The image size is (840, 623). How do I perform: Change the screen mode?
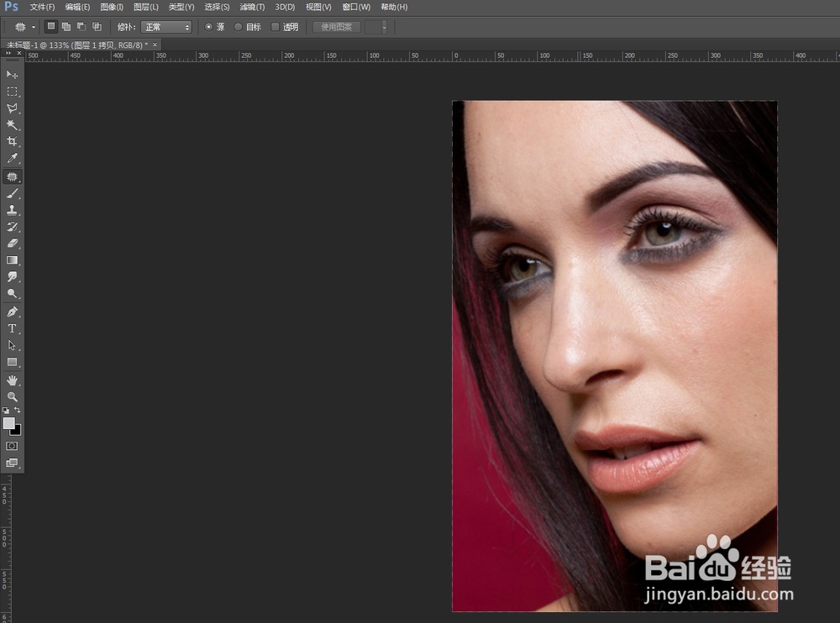point(12,463)
